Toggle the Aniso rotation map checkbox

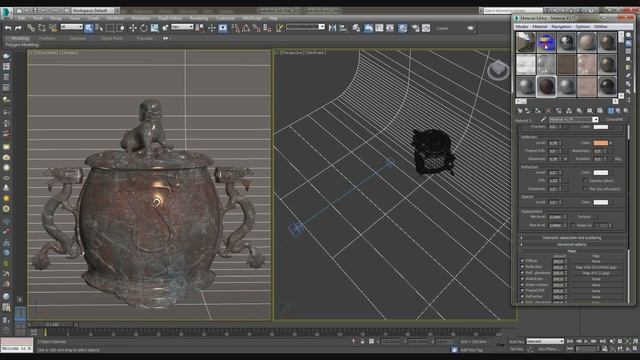(522, 284)
